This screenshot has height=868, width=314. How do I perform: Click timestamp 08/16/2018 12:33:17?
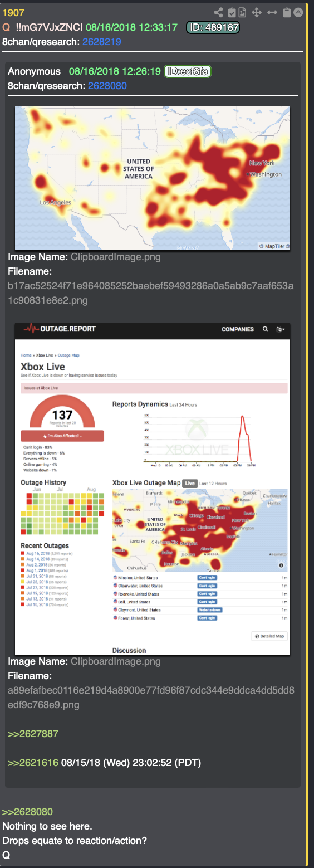click(x=132, y=27)
